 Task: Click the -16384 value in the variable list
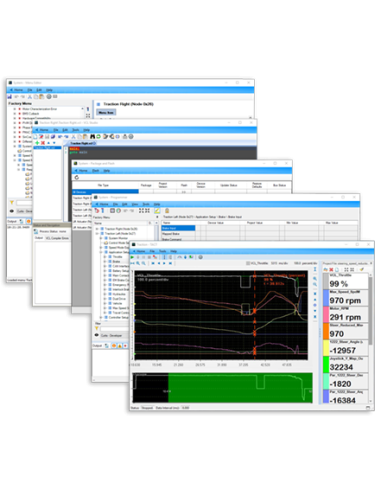point(342,400)
